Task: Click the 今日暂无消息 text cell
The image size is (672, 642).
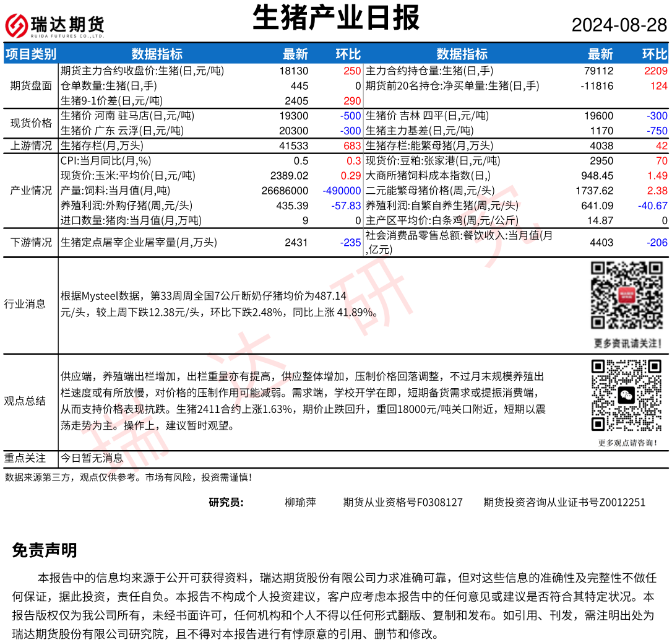Action: [92, 458]
